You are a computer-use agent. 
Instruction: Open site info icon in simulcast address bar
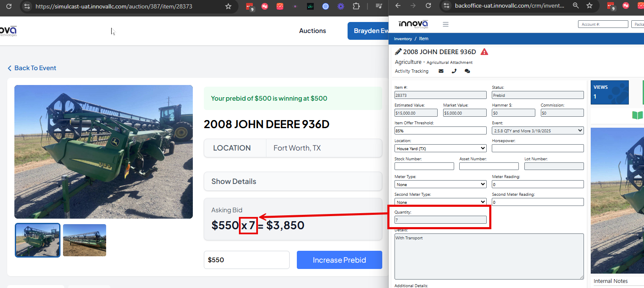(x=27, y=6)
